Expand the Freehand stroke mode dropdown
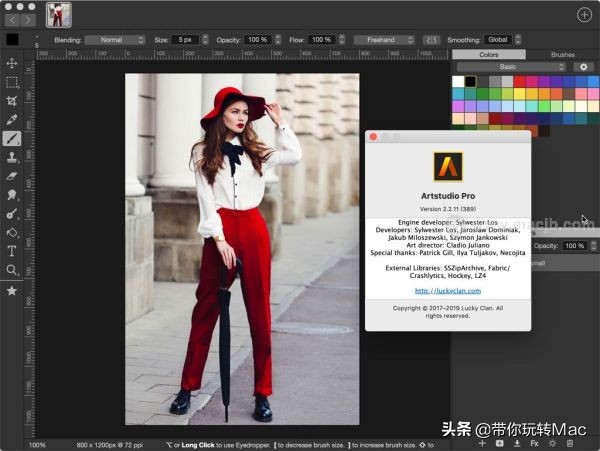Viewport: 600px width, 451px height. coord(383,40)
